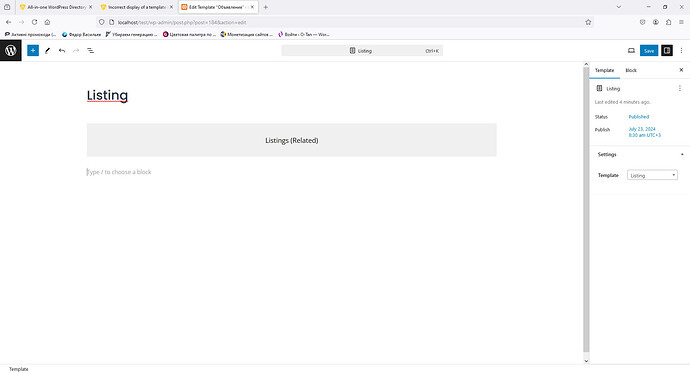Screen dimensions: 690x373
Task: Click the WordPress logo to exit editor
Action: [11, 51]
